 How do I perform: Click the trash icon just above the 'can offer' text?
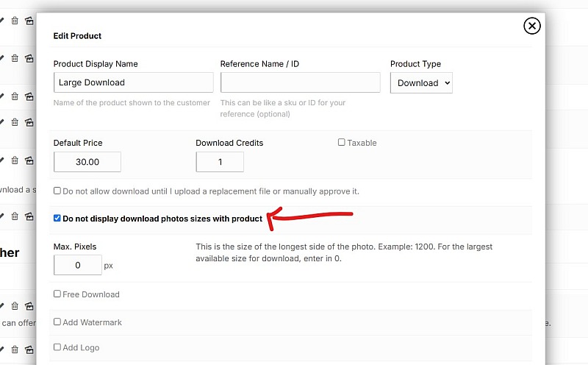[x=15, y=305]
